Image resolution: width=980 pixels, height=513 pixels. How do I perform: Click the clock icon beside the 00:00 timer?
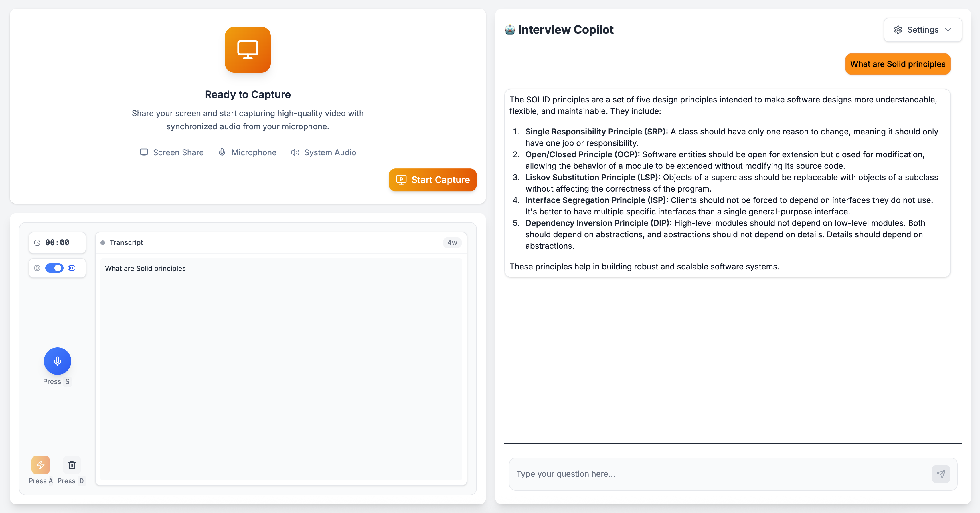(37, 243)
